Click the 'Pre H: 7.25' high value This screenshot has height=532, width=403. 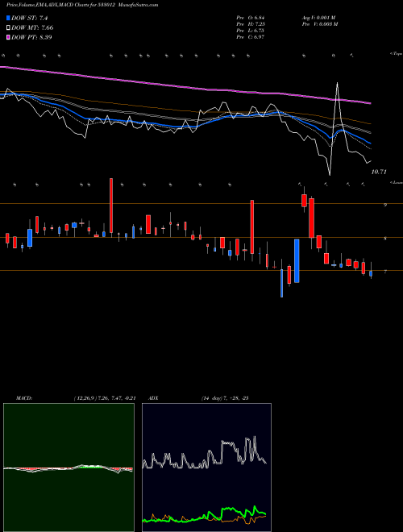tap(251, 24)
